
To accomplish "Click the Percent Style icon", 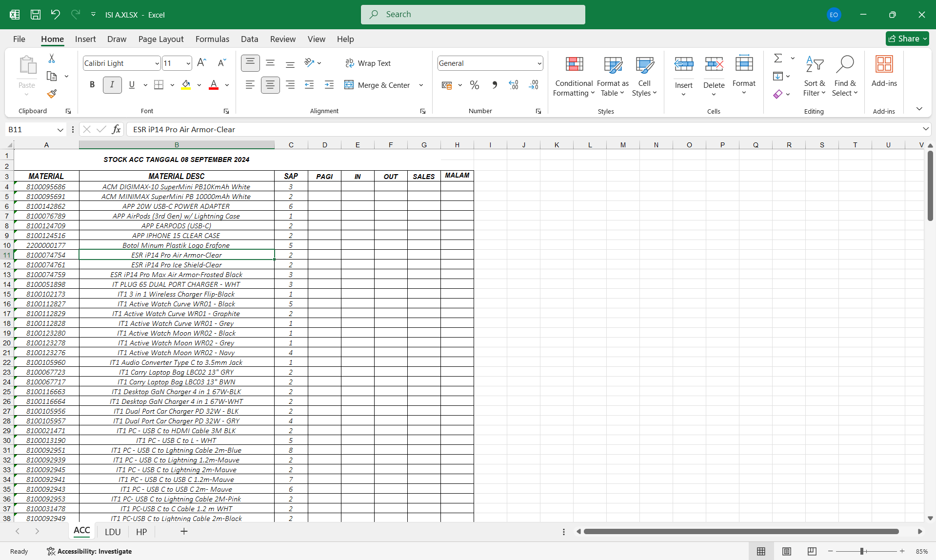I will (x=474, y=85).
